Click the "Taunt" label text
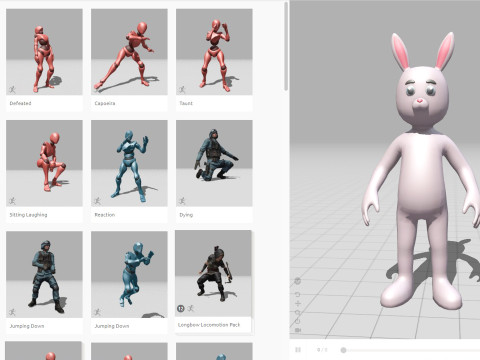This screenshot has height=360, width=480. point(186,103)
